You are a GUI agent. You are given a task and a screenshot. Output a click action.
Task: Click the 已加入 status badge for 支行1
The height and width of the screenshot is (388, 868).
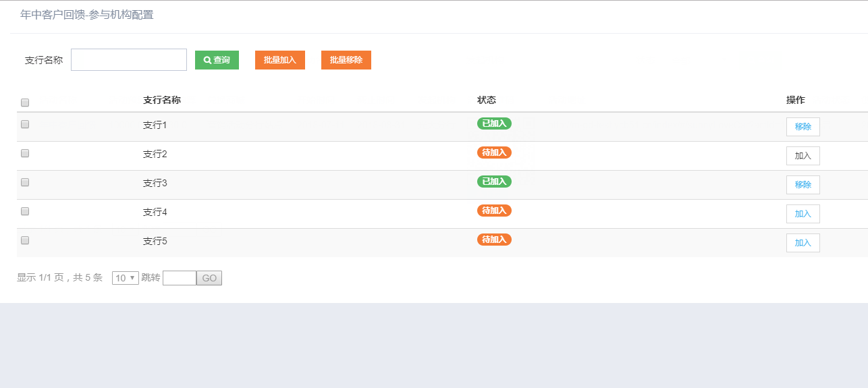pyautogui.click(x=494, y=123)
